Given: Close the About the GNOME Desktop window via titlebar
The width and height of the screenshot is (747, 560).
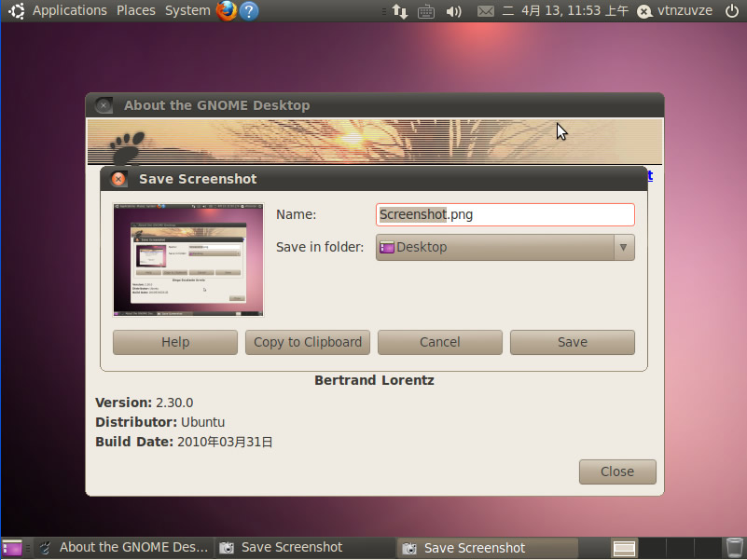Looking at the screenshot, I should pos(104,105).
